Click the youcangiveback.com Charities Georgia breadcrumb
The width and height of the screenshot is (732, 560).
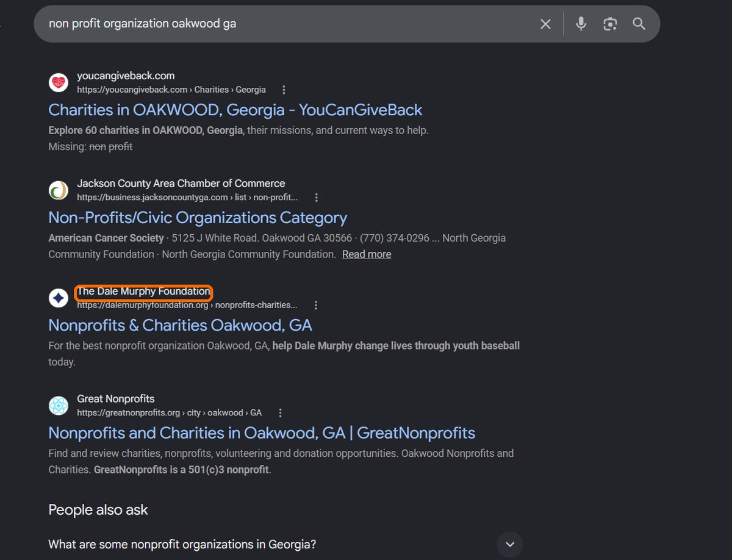(171, 90)
